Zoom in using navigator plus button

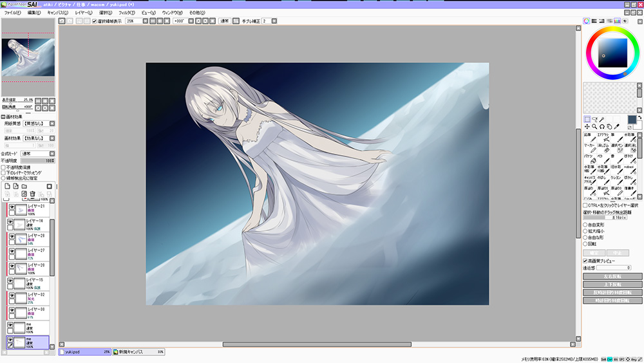pyautogui.click(x=45, y=101)
